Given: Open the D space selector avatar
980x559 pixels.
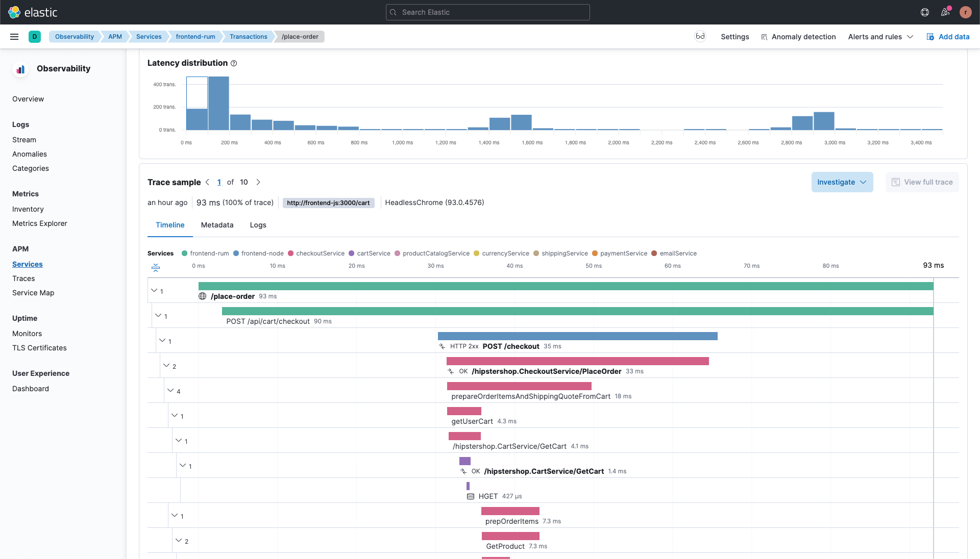Looking at the screenshot, I should pyautogui.click(x=35, y=37).
